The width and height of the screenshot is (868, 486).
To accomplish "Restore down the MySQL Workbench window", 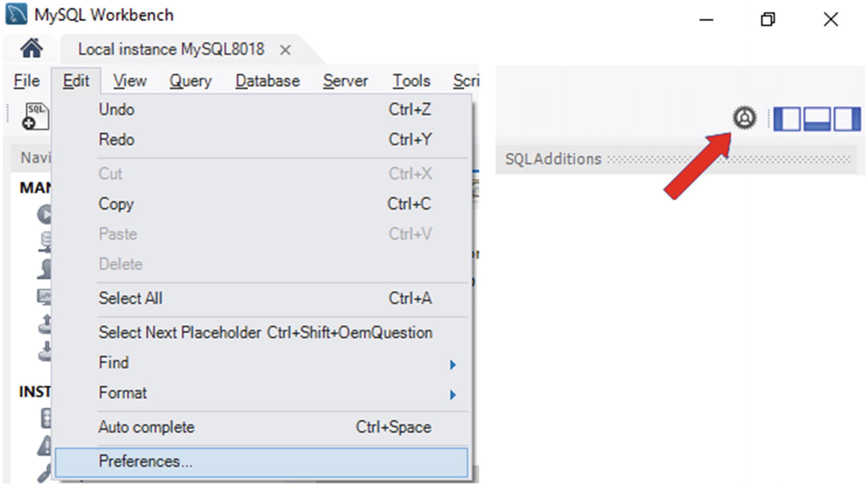I will [768, 20].
